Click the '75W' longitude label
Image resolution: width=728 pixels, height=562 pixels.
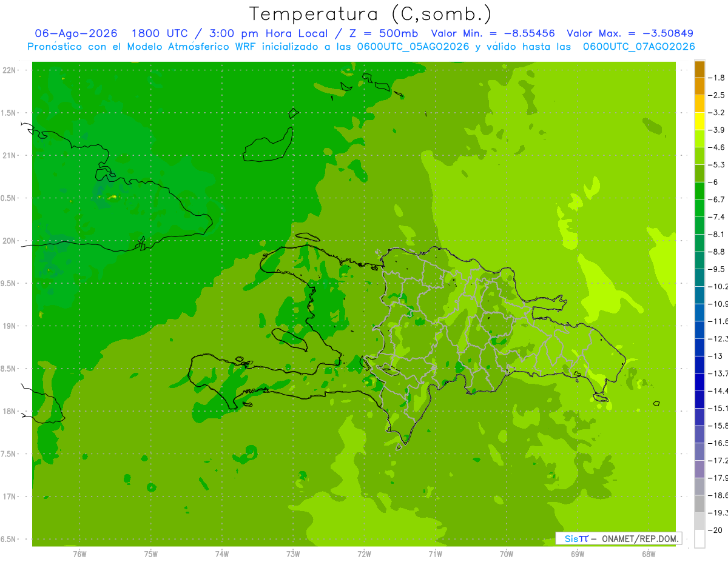pyautogui.click(x=151, y=554)
